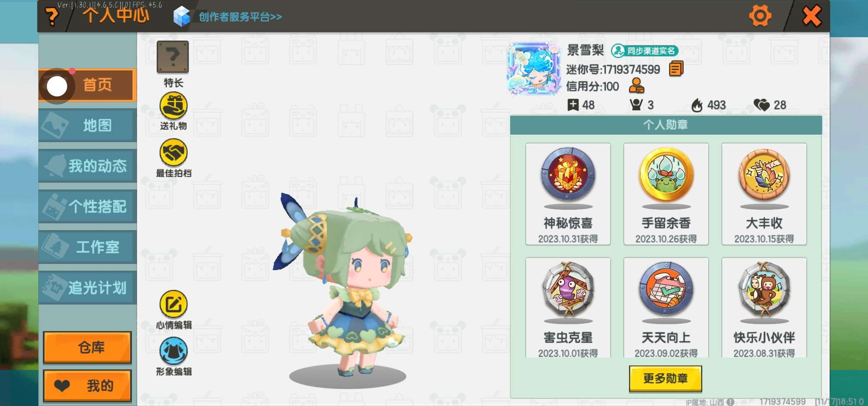
Task: Click the 仓库 warehouse button
Action: [x=88, y=347]
